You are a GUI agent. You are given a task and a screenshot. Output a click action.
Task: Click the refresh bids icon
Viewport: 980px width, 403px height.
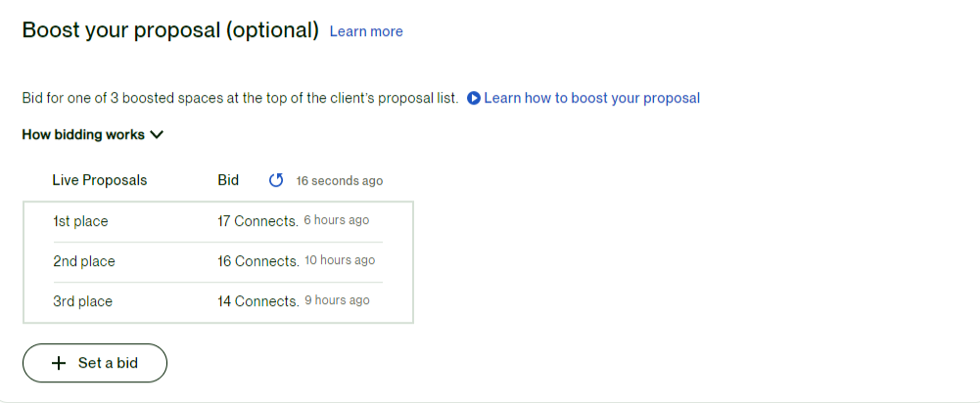point(276,180)
